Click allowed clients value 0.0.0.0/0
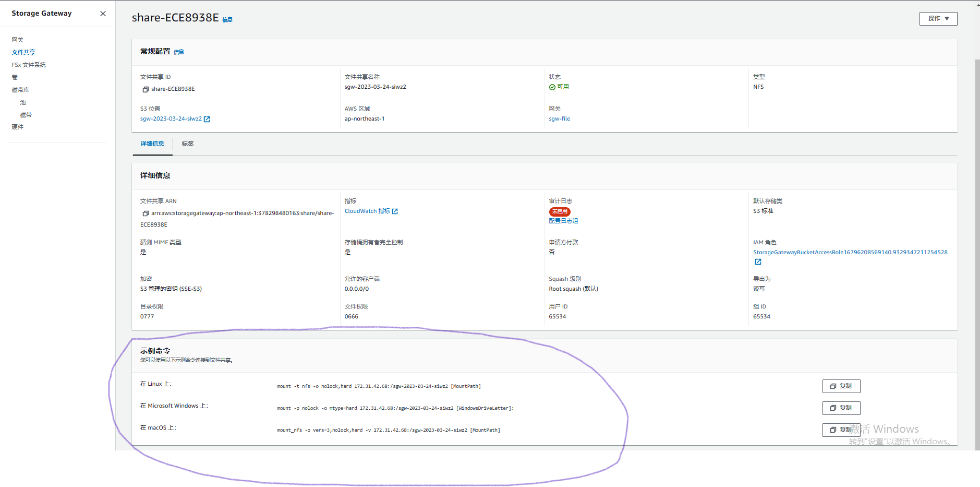This screenshot has width=980, height=487. pyautogui.click(x=357, y=289)
